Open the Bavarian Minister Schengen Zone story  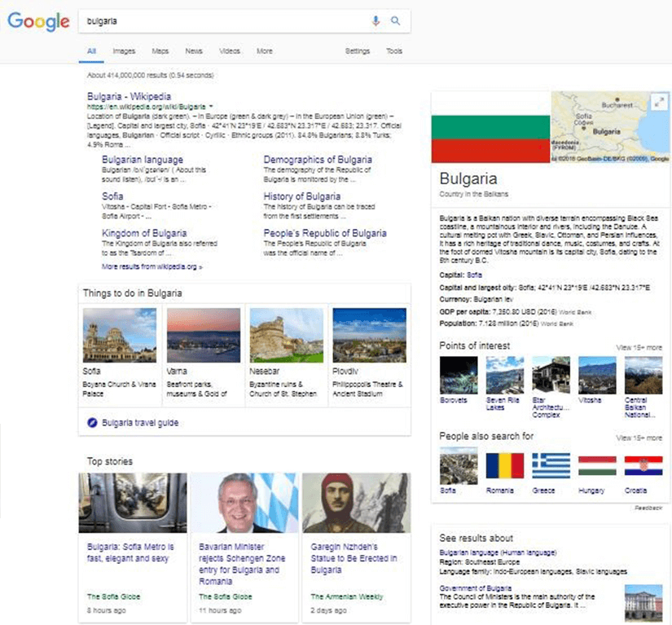point(242,564)
